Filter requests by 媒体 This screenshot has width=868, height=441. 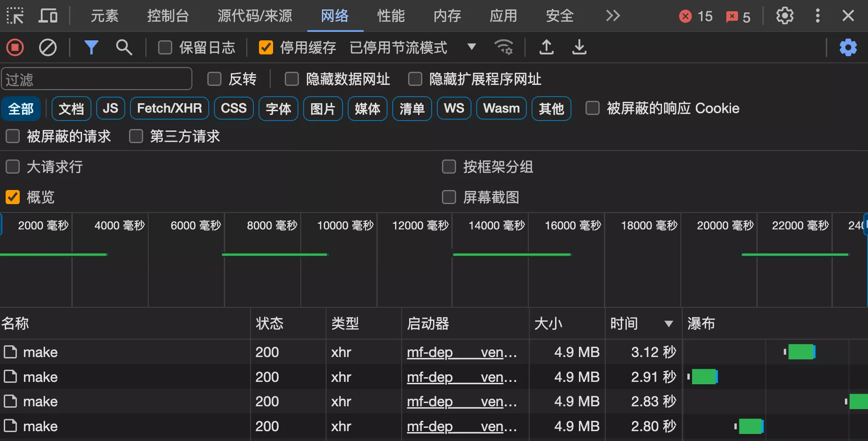click(367, 109)
